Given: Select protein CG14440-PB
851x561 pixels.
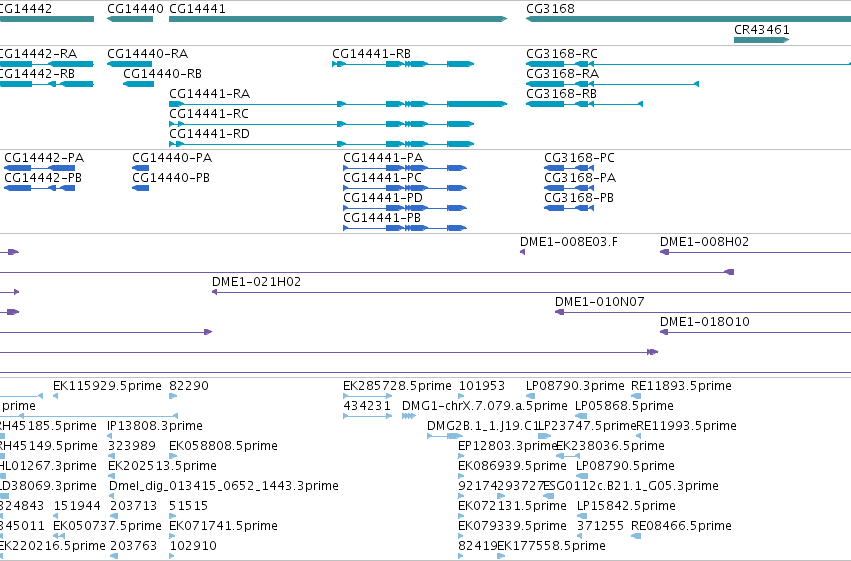Looking at the screenshot, I should [x=141, y=188].
